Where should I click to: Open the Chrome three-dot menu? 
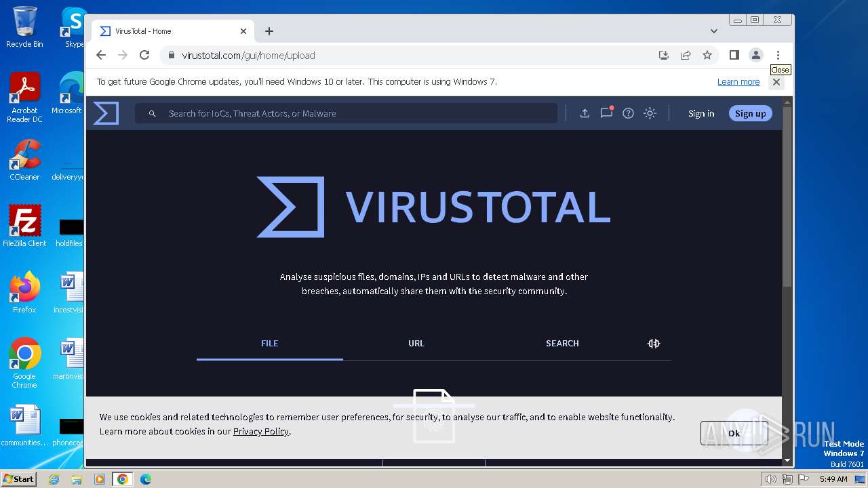778,55
